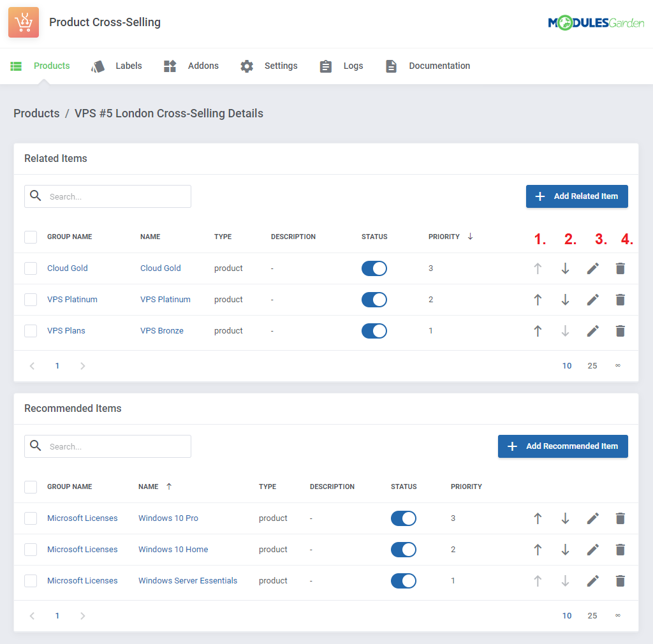The image size is (653, 644).
Task: Focus the Related Items search field
Action: click(108, 196)
